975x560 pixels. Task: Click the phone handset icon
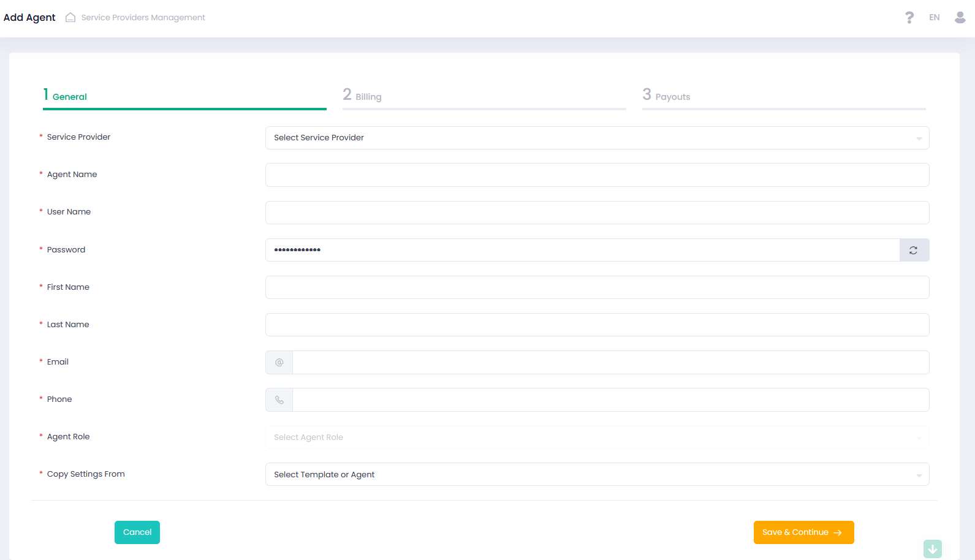[279, 400]
